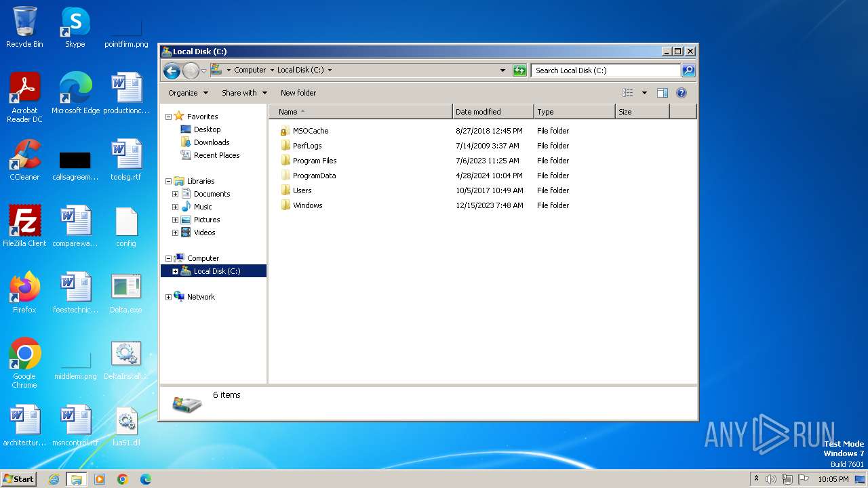Image resolution: width=868 pixels, height=488 pixels.
Task: Click the refresh button beside address bar
Action: pyautogui.click(x=519, y=70)
